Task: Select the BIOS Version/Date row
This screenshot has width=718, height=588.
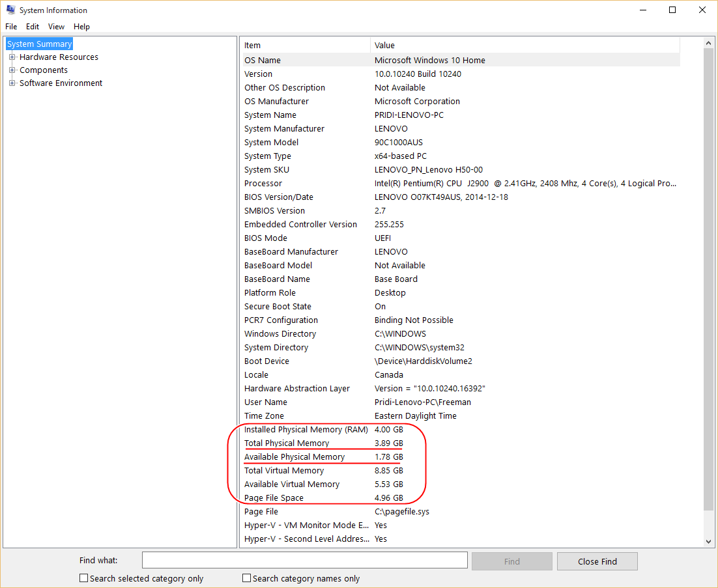Action: pos(461,197)
